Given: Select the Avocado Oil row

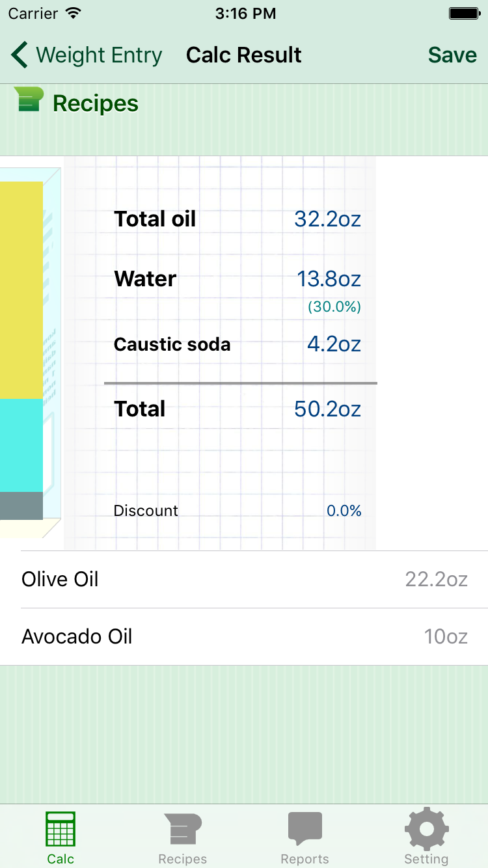Looking at the screenshot, I should pyautogui.click(x=244, y=636).
